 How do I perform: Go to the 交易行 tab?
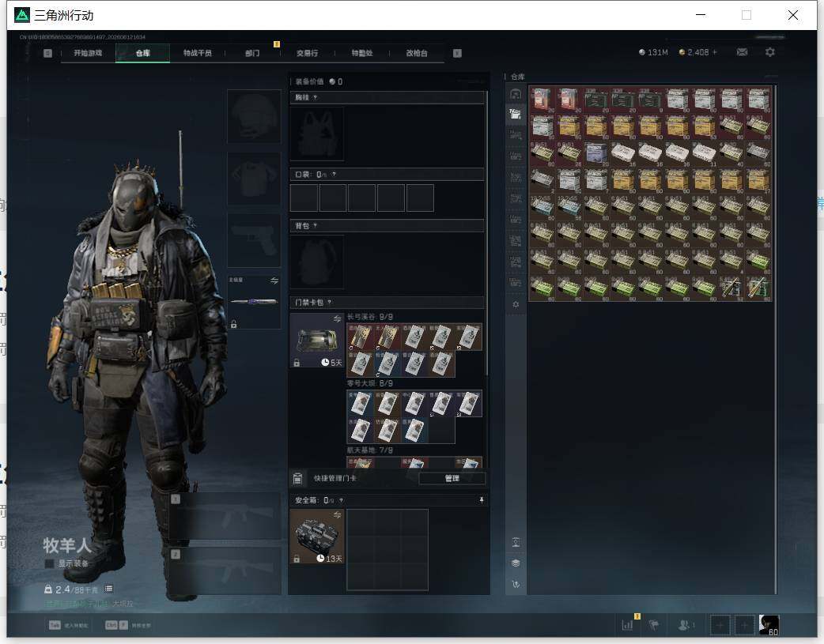[307, 53]
